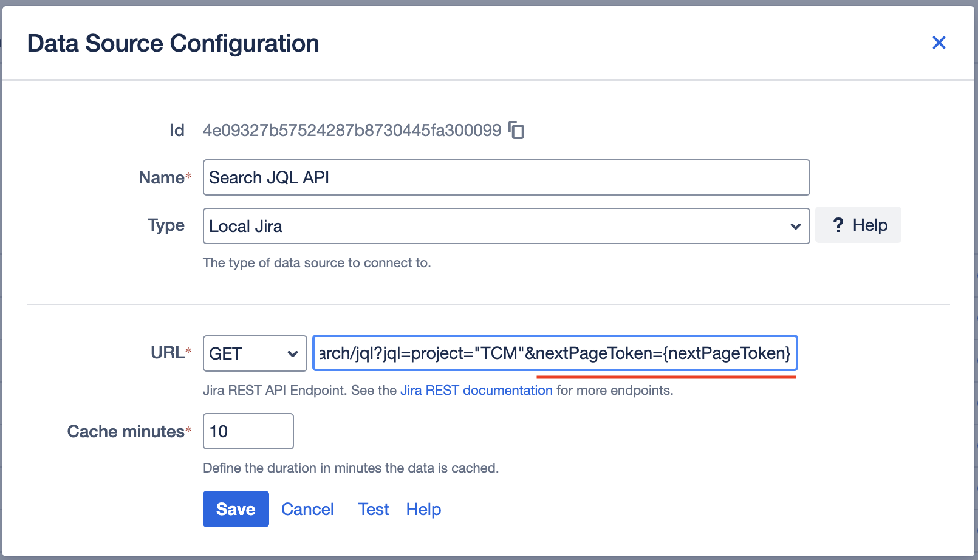978x560 pixels.
Task: Save the data source configuration
Action: point(236,509)
